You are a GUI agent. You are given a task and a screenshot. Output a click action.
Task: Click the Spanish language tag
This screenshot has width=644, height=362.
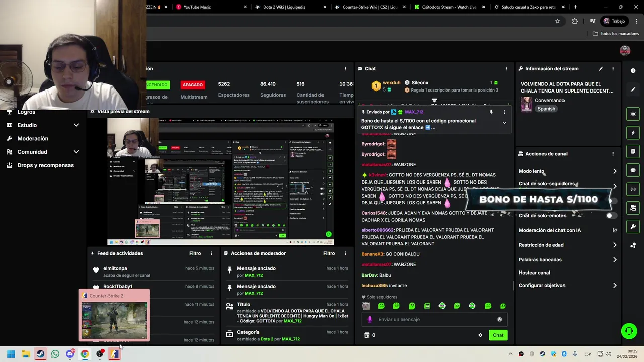point(546,109)
